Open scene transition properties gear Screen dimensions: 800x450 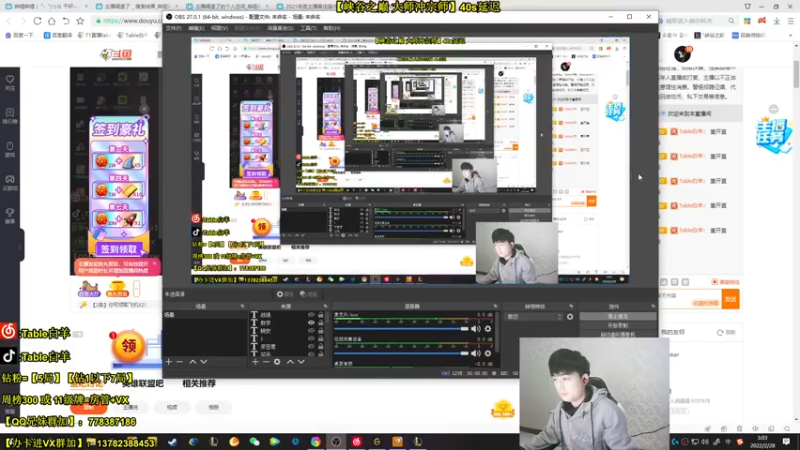click(x=570, y=317)
